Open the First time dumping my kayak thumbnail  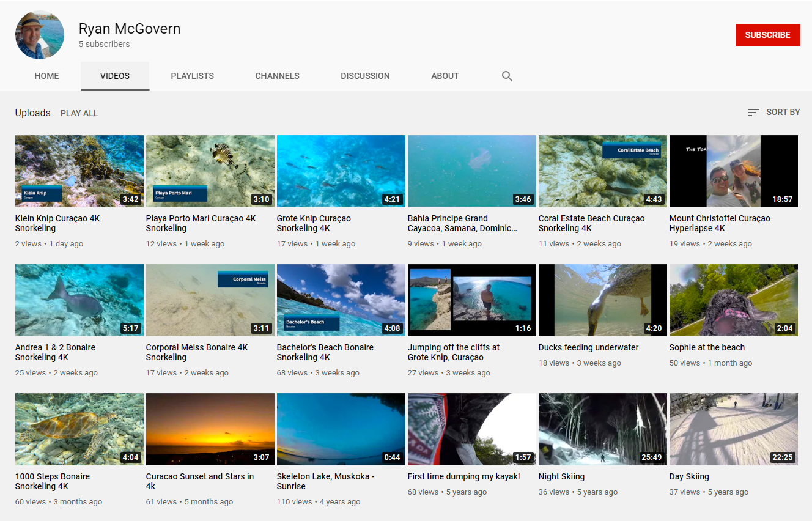[471, 429]
